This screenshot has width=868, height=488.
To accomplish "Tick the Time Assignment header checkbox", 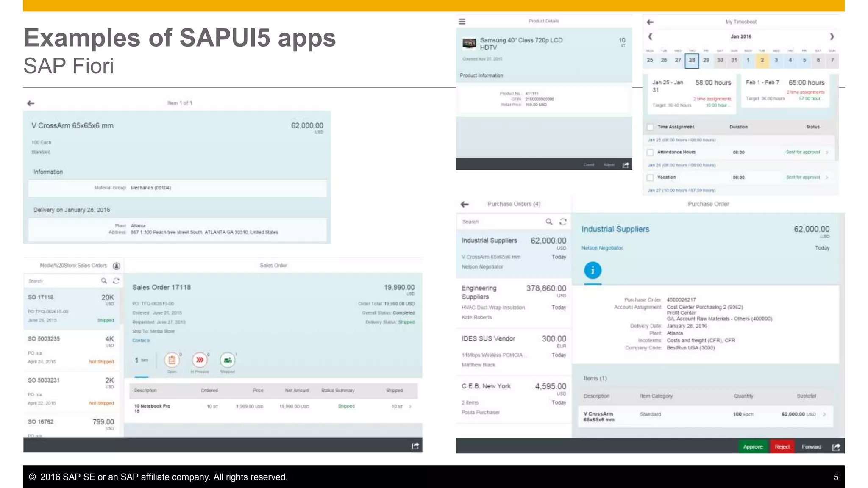I will 650,127.
